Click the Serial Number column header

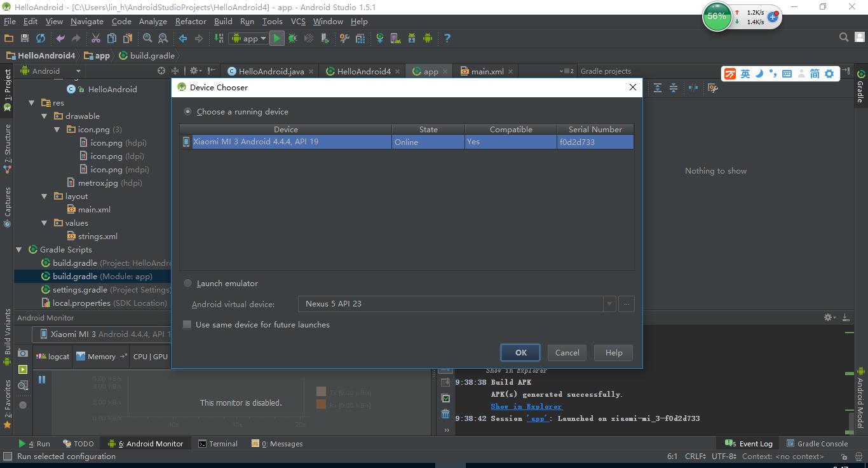coord(595,129)
